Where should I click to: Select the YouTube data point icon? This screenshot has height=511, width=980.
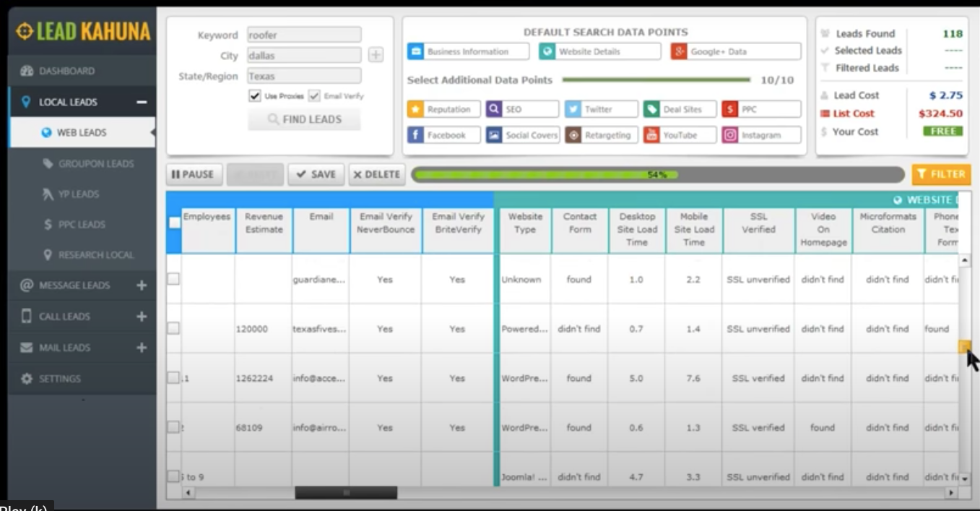[651, 135]
